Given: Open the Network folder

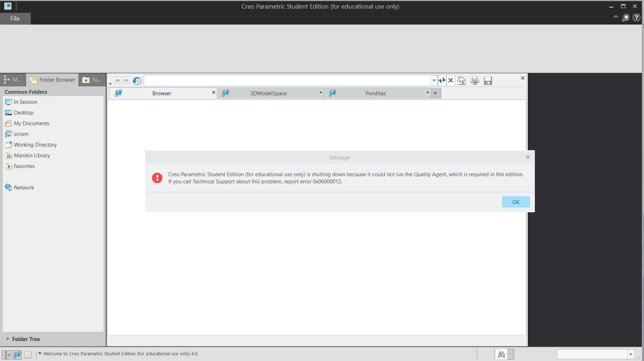Looking at the screenshot, I should (x=20, y=188).
